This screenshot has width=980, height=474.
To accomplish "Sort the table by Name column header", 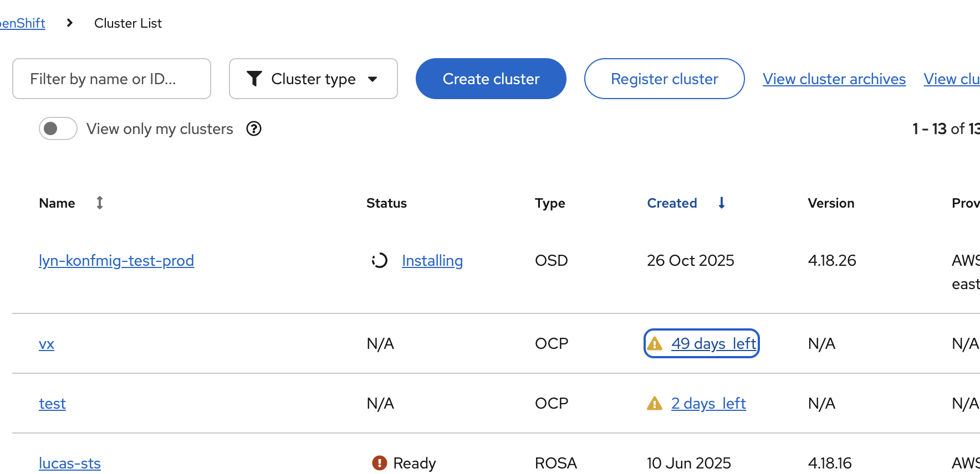I will pos(57,203).
